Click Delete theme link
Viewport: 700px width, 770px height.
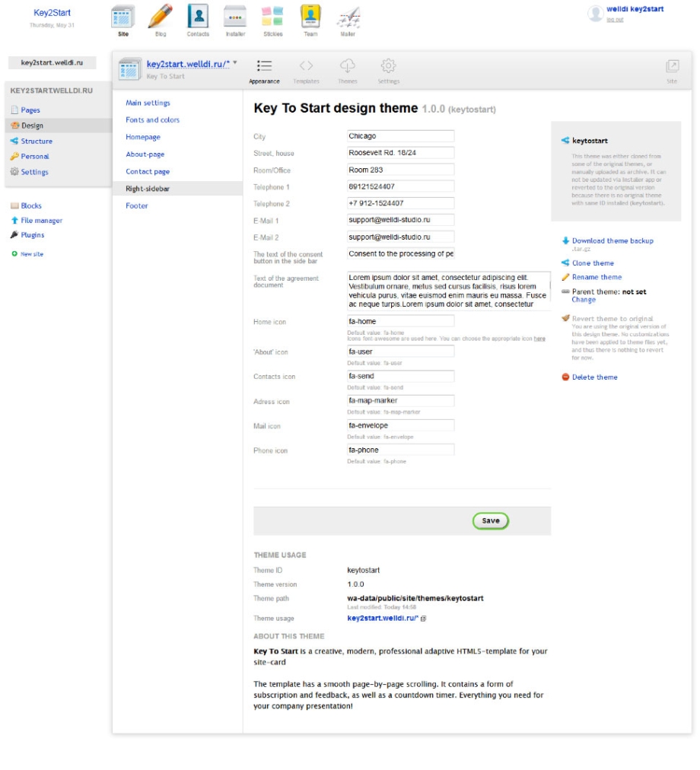pyautogui.click(x=594, y=377)
